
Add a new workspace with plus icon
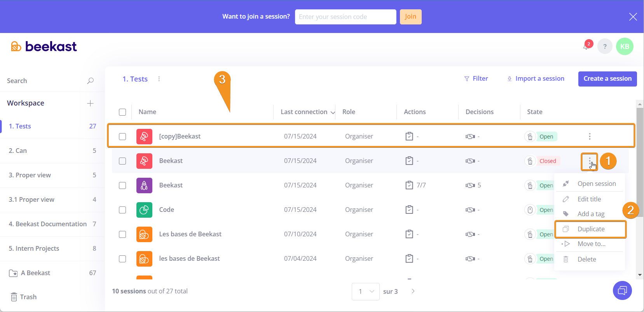coord(90,103)
